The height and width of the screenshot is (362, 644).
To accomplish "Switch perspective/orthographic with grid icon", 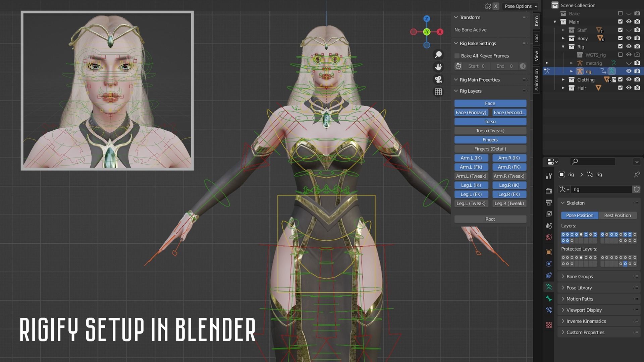I will coord(438,92).
